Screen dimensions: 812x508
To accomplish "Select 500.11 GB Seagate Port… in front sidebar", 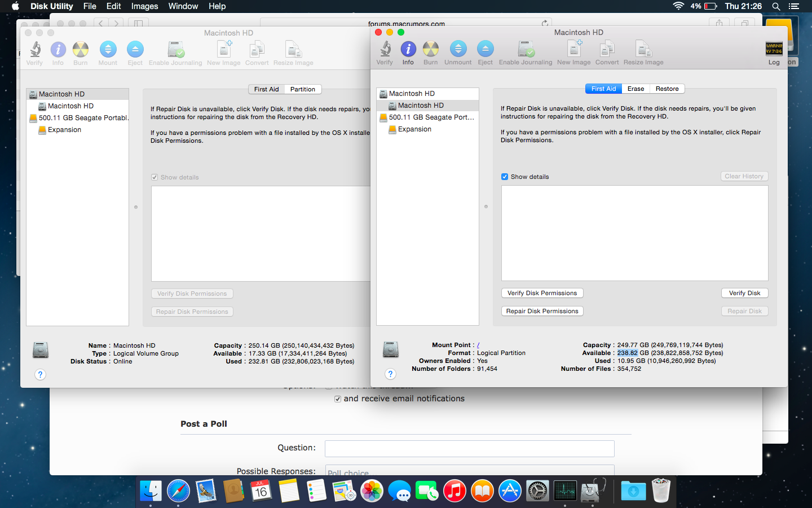I will 427,117.
